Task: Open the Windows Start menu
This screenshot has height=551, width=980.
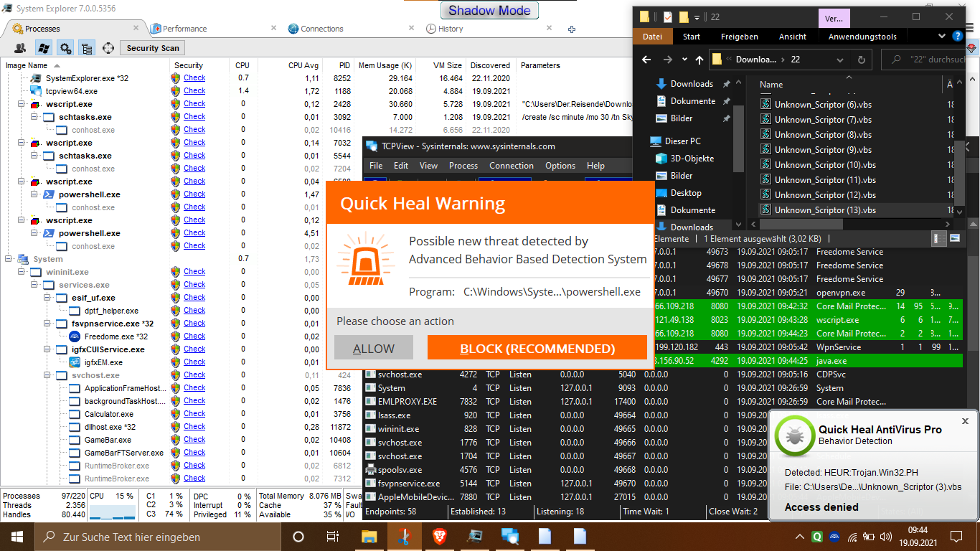Action: click(x=16, y=536)
